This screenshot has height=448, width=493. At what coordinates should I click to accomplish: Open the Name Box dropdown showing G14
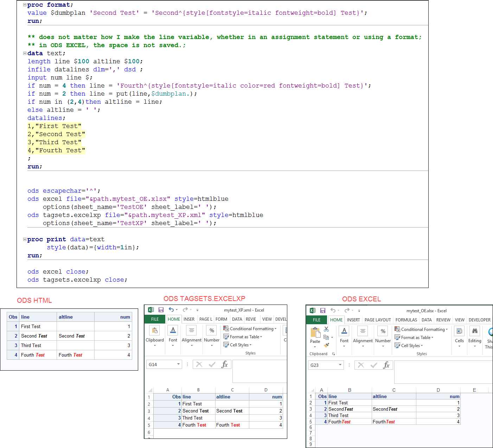178,364
